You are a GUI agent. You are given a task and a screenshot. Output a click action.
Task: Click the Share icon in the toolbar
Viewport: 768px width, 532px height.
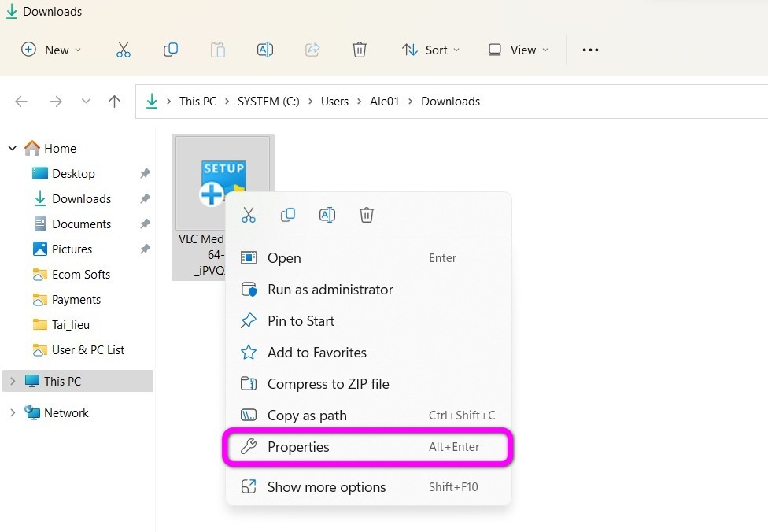(312, 50)
